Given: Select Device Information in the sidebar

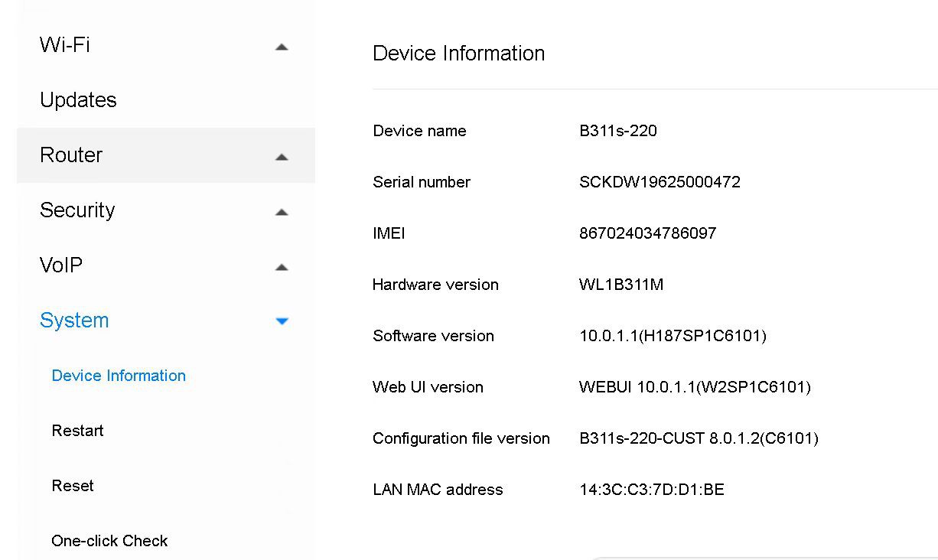Looking at the screenshot, I should pos(119,375).
